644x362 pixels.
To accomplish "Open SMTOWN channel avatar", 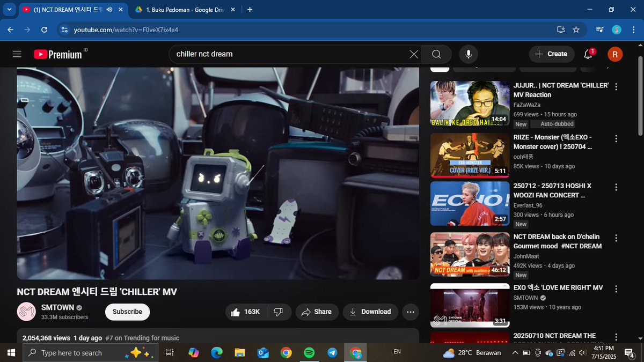I will [26, 312].
